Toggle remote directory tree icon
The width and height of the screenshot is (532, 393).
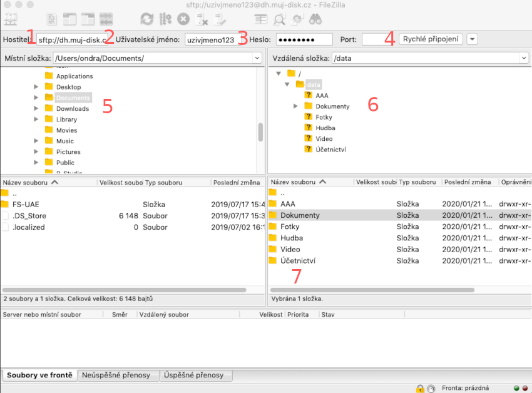[x=88, y=19]
